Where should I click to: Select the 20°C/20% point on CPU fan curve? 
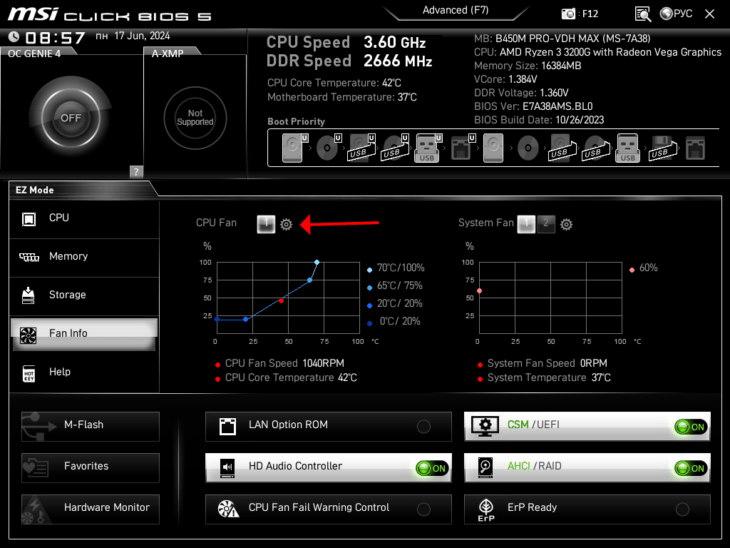tap(245, 319)
